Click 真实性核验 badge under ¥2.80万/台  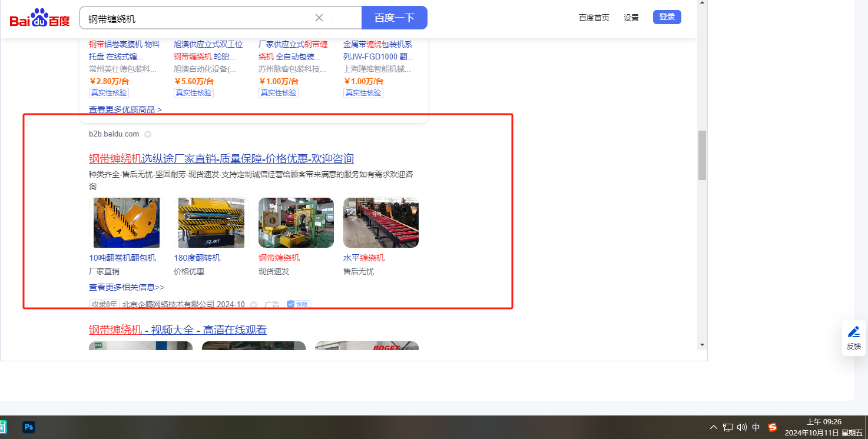coord(109,93)
